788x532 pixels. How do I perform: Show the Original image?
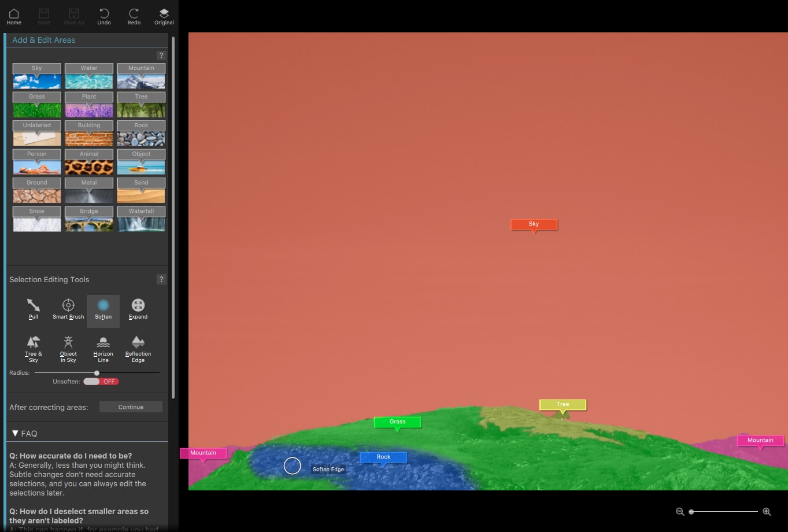click(x=164, y=16)
